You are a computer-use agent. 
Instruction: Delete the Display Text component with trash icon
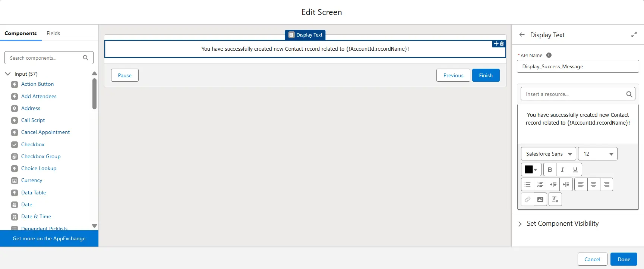tap(502, 44)
